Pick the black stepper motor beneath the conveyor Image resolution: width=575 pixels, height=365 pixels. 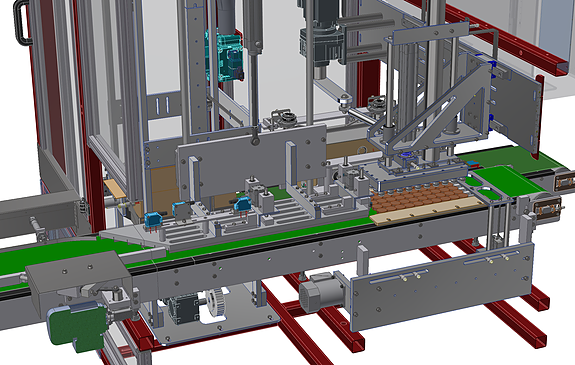pyautogui.click(x=183, y=309)
